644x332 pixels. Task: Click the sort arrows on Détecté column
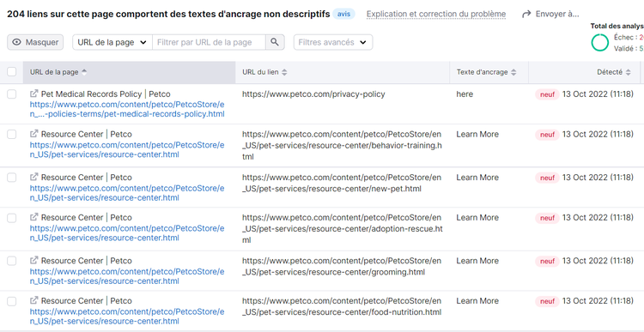(x=628, y=72)
